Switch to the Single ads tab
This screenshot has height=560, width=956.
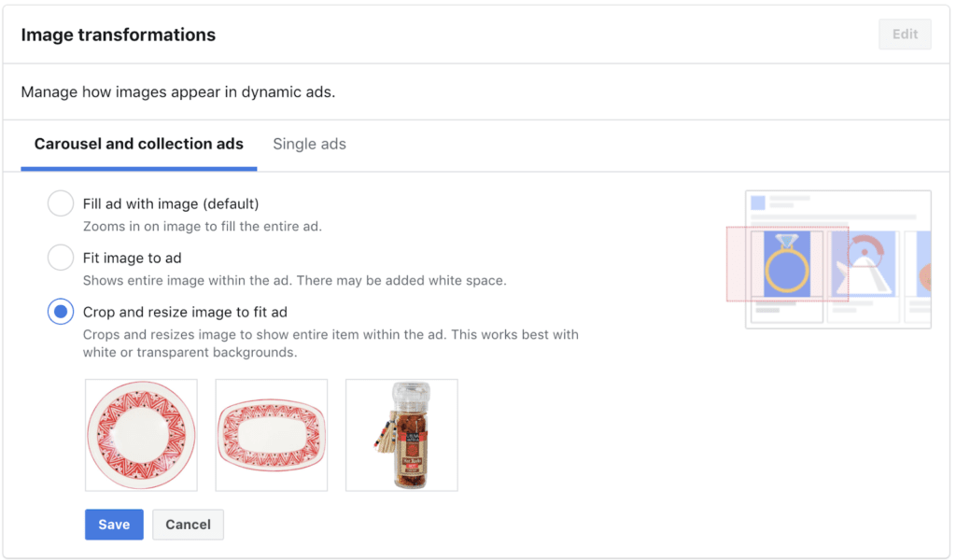point(309,144)
